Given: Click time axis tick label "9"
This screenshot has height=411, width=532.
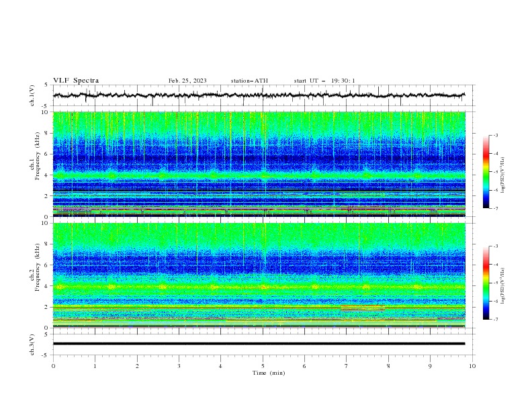Looking at the screenshot, I should 430,366.
